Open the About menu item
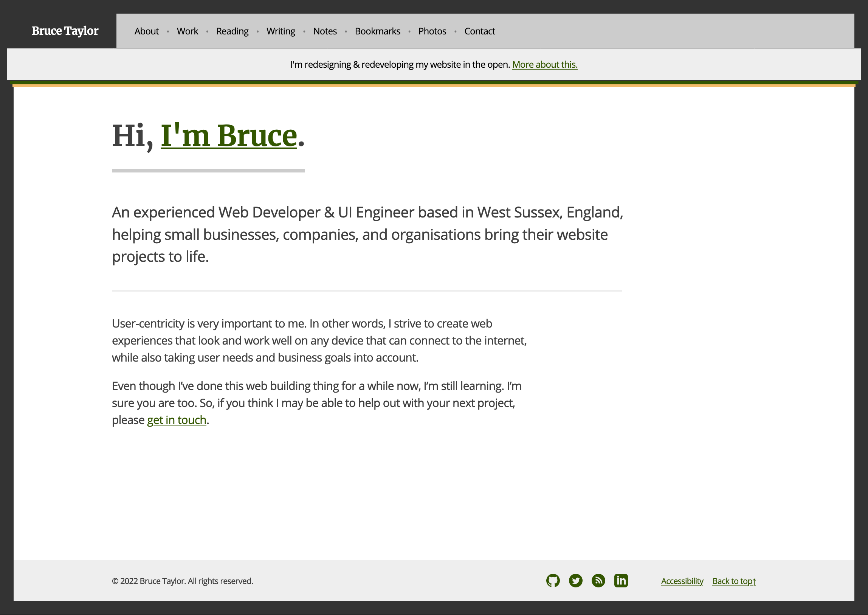This screenshot has width=868, height=615. (x=147, y=31)
